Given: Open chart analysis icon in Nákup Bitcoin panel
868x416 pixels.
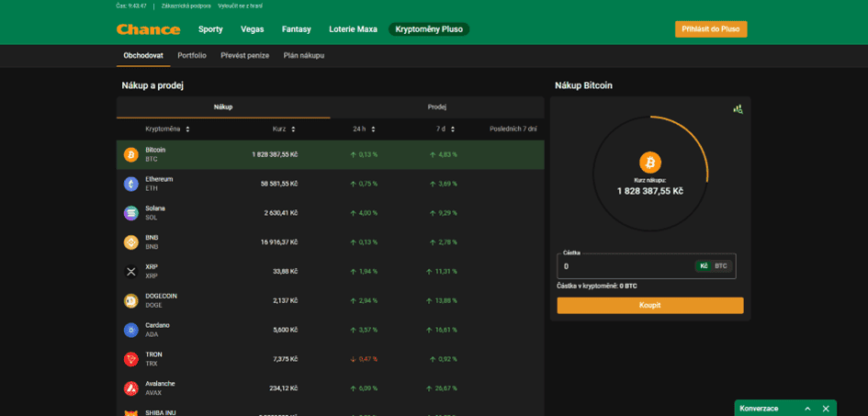Looking at the screenshot, I should [x=738, y=109].
